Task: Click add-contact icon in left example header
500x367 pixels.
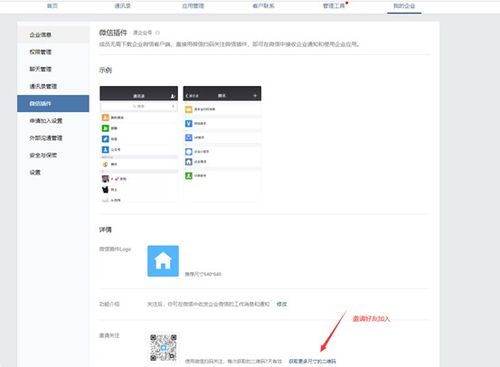Action: click(x=173, y=96)
